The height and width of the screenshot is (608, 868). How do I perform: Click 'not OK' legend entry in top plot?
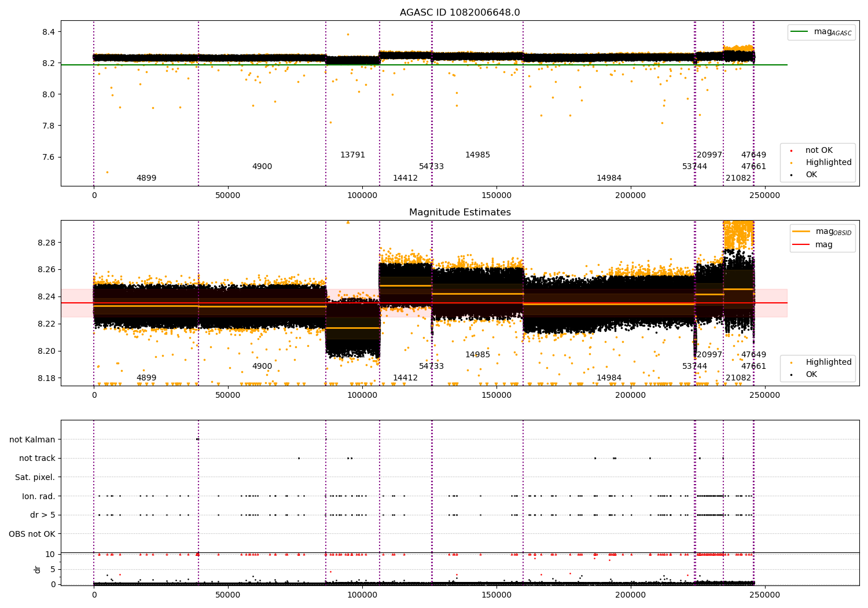(819, 151)
